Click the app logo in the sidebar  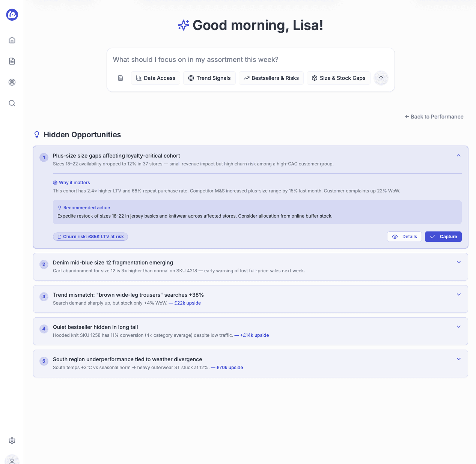(12, 15)
